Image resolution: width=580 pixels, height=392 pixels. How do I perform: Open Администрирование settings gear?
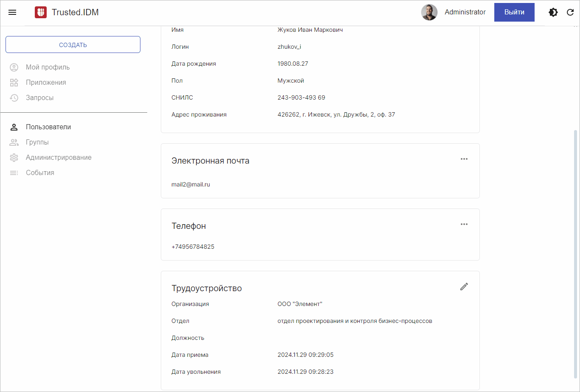(x=14, y=157)
